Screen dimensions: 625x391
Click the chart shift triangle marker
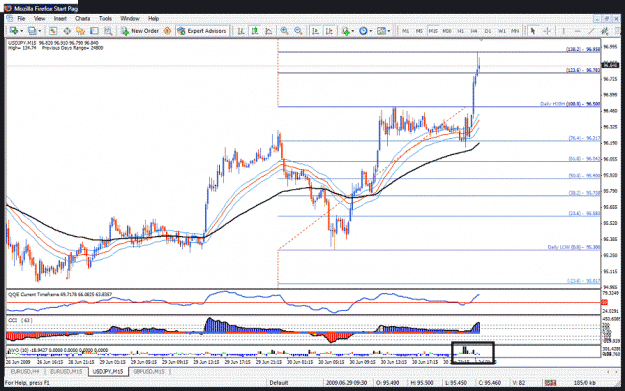coord(481,40)
